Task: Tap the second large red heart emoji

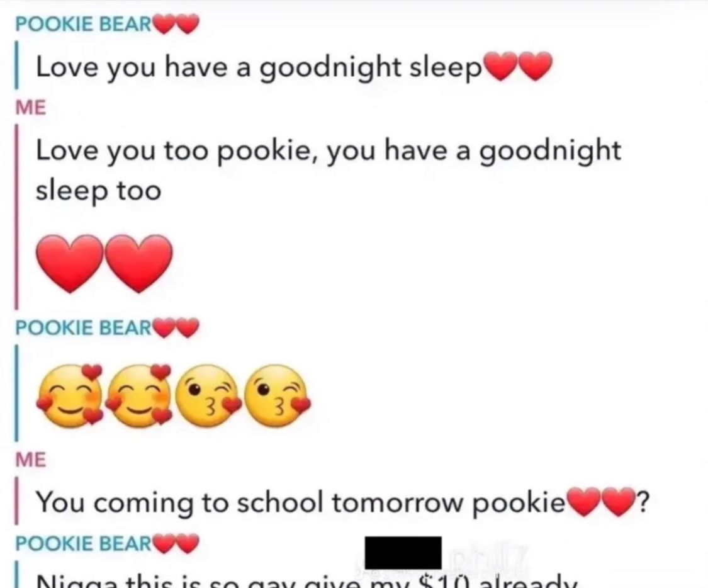Action: 139,264
